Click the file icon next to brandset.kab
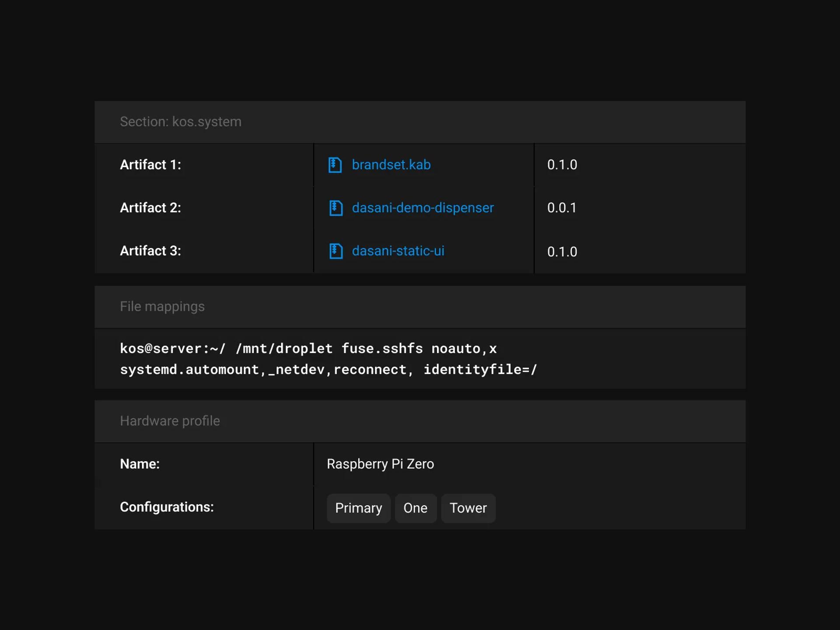840x630 pixels. [335, 165]
